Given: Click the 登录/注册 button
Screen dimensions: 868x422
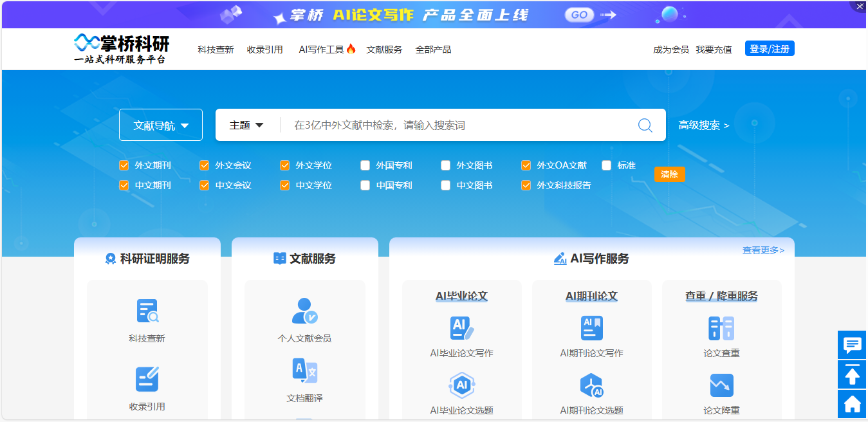Looking at the screenshot, I should point(770,49).
